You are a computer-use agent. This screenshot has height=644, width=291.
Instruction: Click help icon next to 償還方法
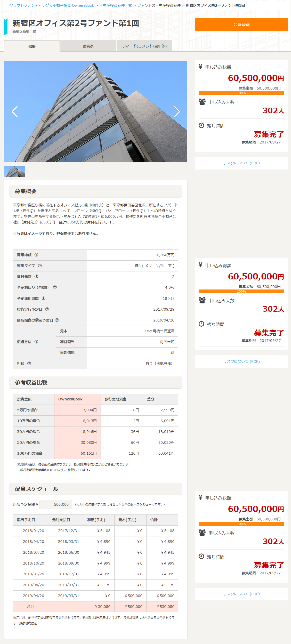pyautogui.click(x=36, y=342)
